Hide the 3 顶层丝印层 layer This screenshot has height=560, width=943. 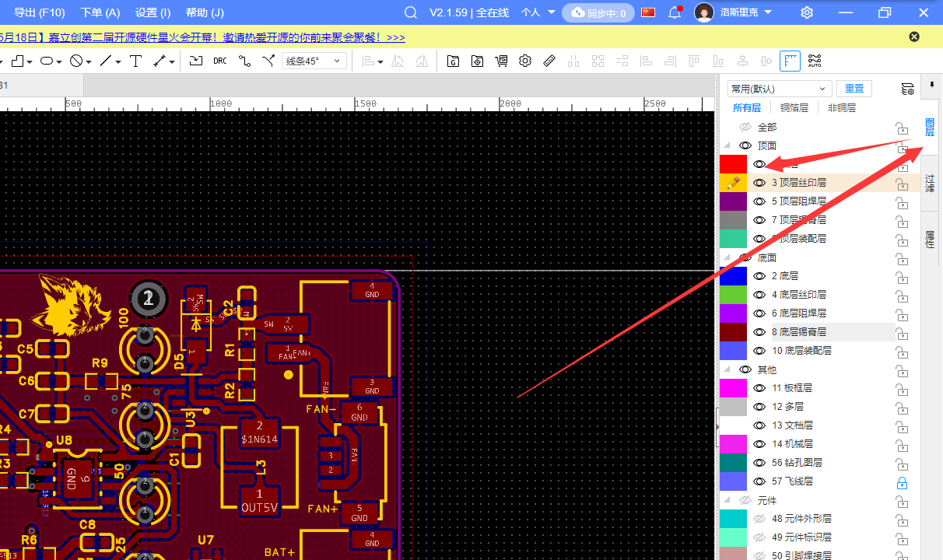click(x=759, y=183)
